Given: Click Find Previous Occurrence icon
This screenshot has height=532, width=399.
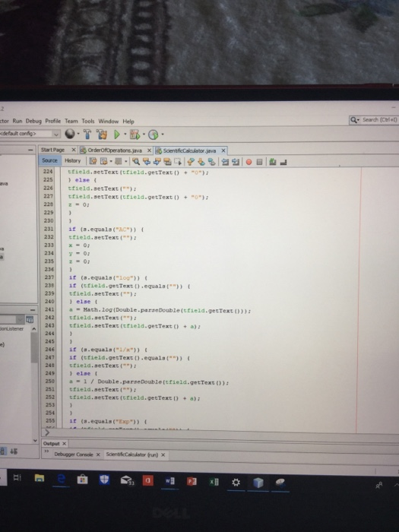Looking at the screenshot, I should [x=147, y=161].
